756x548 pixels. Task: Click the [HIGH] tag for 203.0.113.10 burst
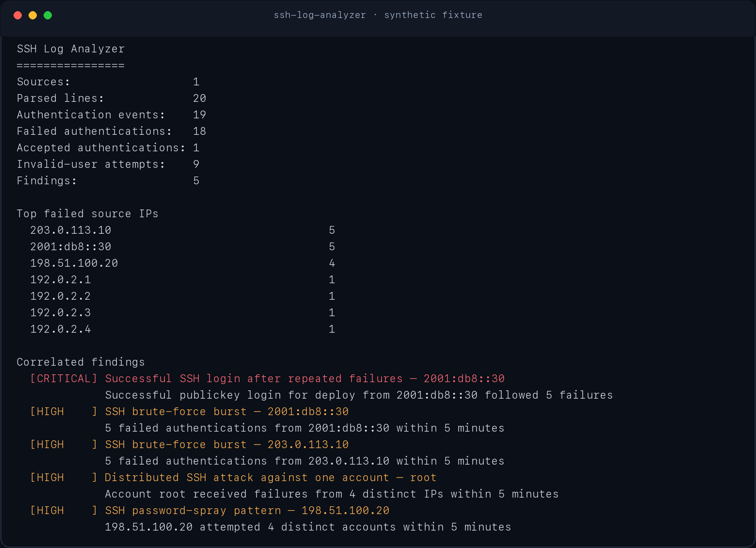pyautogui.click(x=64, y=445)
